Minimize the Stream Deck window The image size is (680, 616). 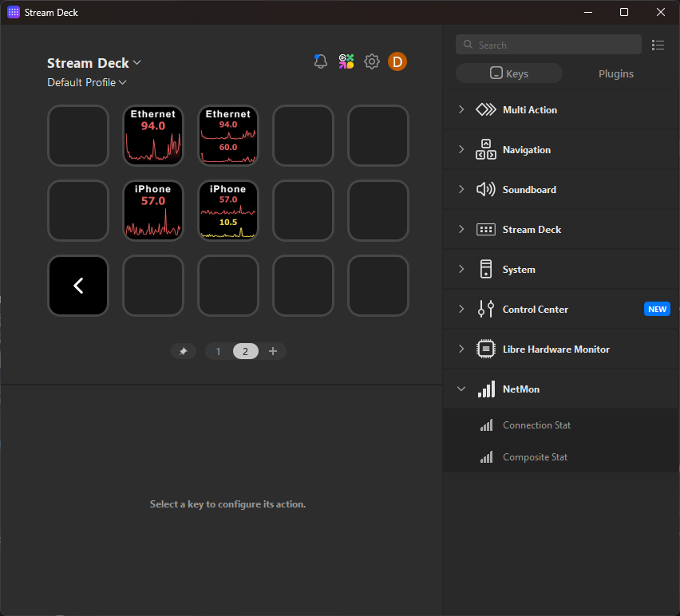click(x=588, y=12)
